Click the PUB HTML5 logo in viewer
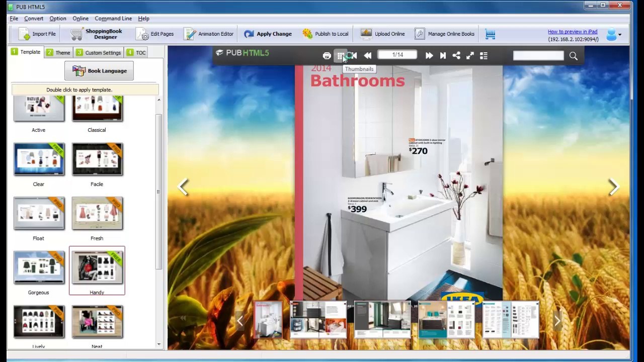This screenshot has width=644, height=362. coord(243,53)
